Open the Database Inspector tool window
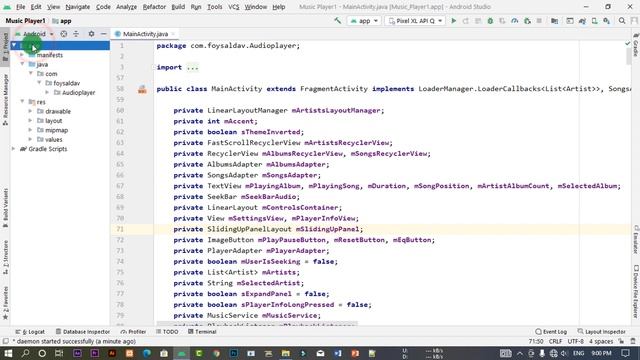The height and width of the screenshot is (360, 640). click(83, 332)
